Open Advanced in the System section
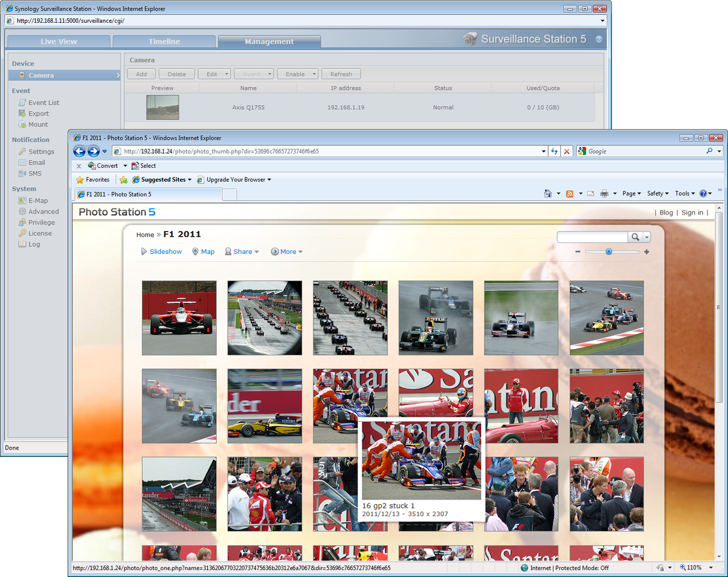728x577 pixels. [38, 212]
